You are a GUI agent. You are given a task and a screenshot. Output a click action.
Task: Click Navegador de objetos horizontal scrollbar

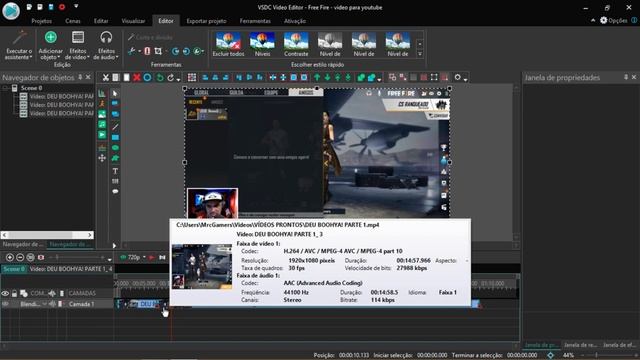[x=47, y=235]
